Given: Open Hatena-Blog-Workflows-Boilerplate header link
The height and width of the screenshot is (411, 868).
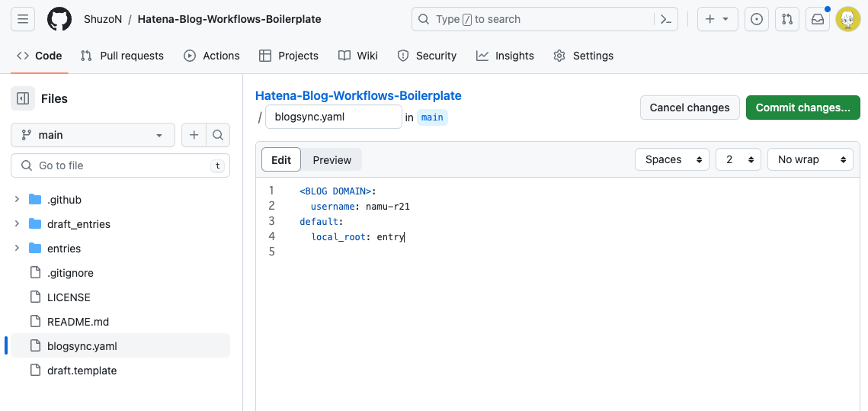Looking at the screenshot, I should click(229, 19).
